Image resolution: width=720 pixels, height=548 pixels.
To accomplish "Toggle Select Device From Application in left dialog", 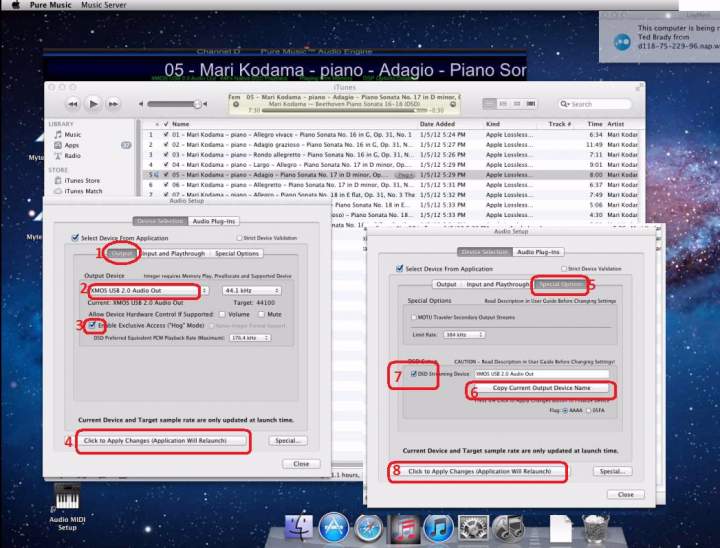I will tap(75, 238).
